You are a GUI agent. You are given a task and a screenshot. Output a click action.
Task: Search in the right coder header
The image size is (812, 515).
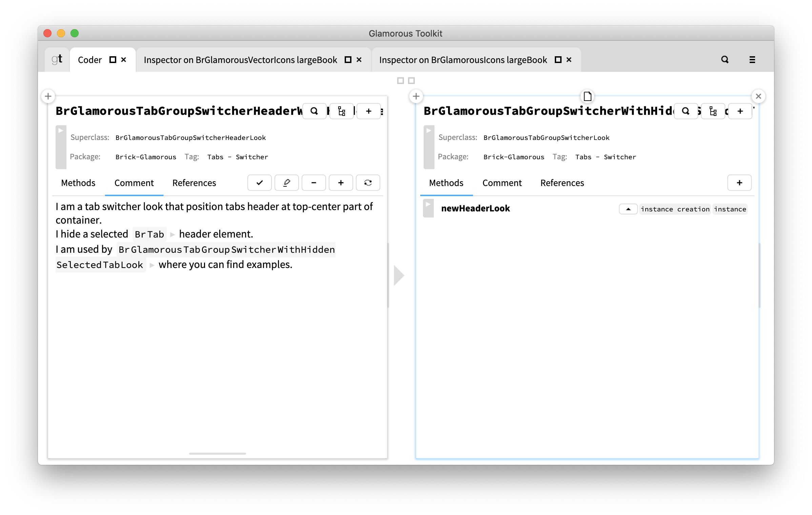pyautogui.click(x=686, y=111)
